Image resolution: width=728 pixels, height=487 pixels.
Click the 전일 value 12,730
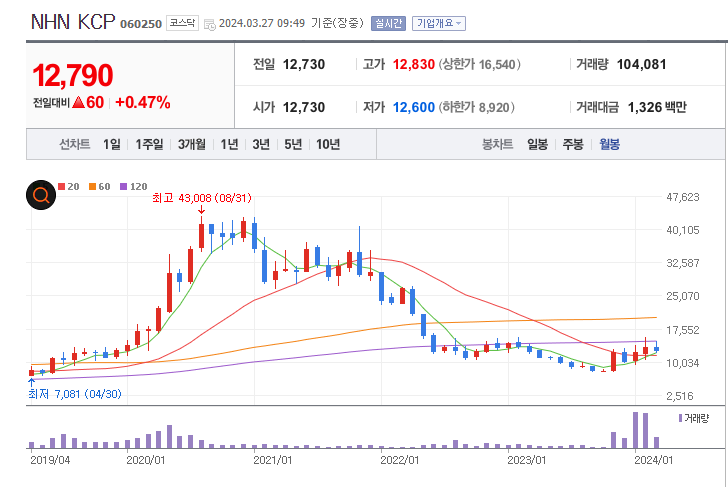point(304,65)
